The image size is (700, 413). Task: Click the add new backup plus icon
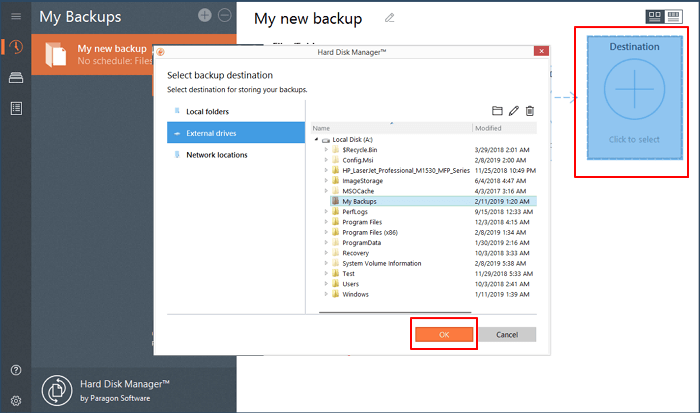tap(205, 15)
